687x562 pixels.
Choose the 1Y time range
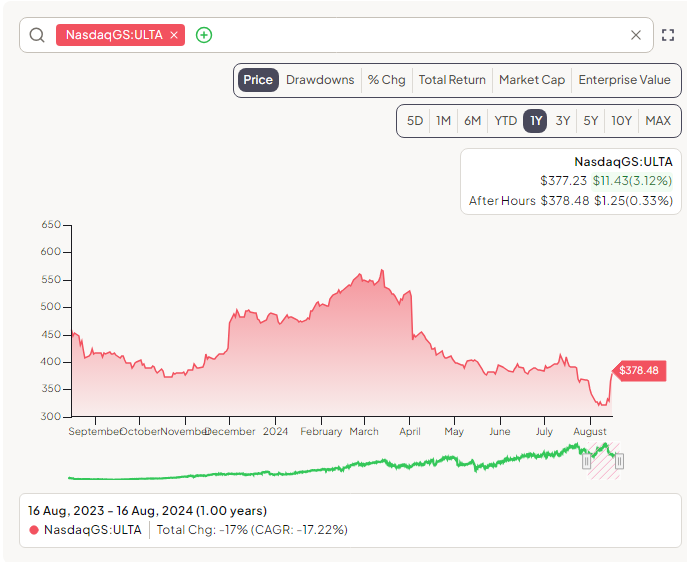click(x=535, y=120)
